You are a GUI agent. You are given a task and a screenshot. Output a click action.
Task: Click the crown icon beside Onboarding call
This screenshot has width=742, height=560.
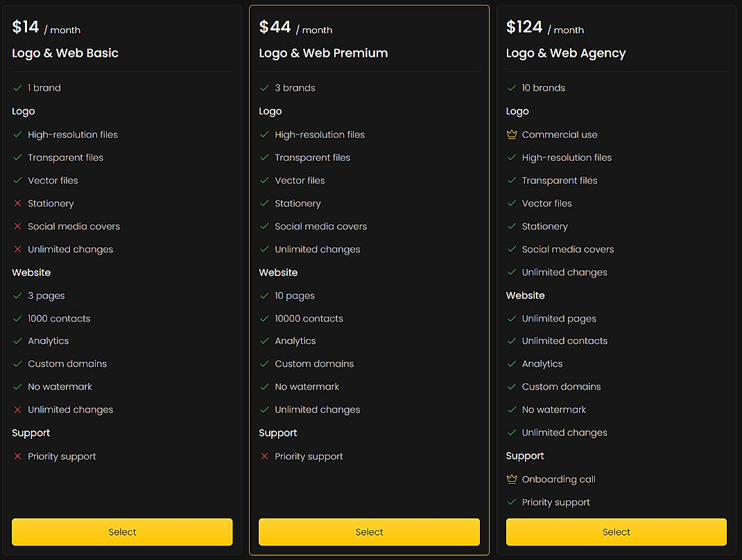pos(512,479)
